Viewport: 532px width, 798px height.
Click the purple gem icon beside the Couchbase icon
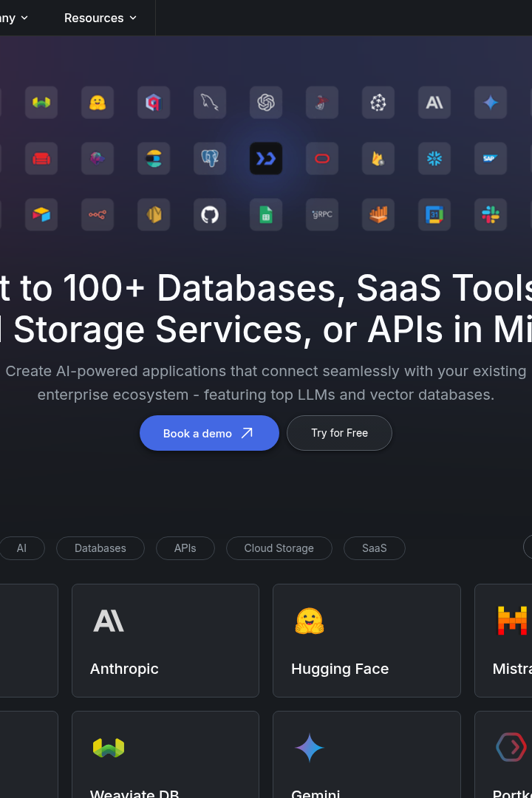pos(98,158)
